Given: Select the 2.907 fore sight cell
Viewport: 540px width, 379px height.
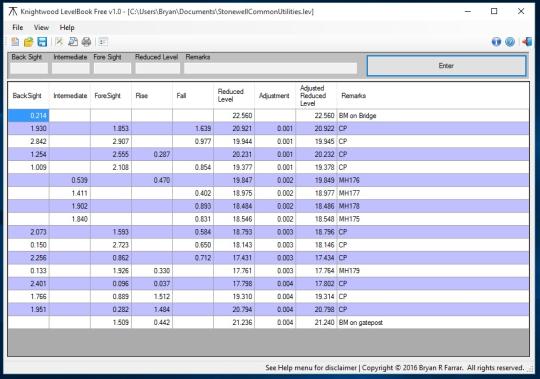Looking at the screenshot, I should [x=111, y=141].
